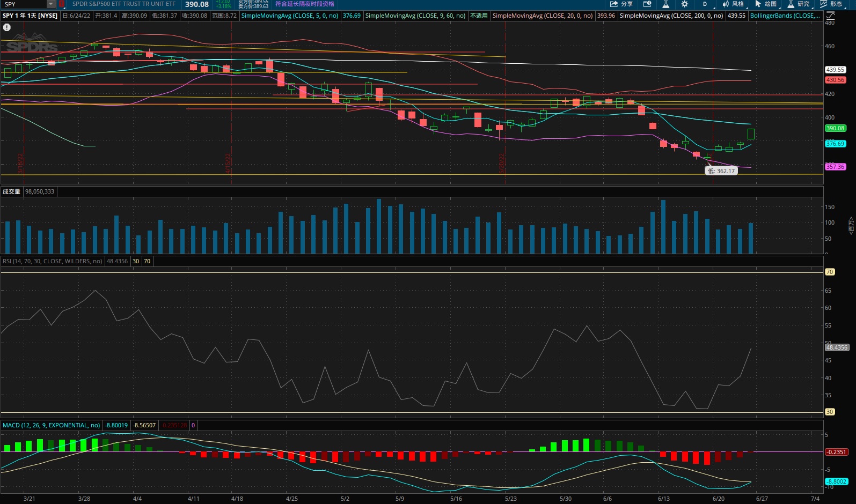The width and height of the screenshot is (856, 504).
Task: Click the 百万 units label on volume axis
Action: [851, 225]
